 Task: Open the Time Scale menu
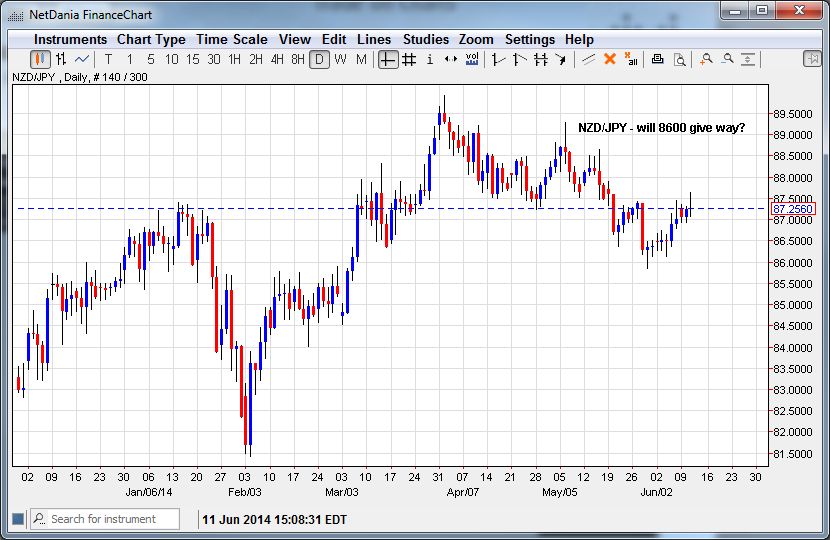tap(232, 40)
